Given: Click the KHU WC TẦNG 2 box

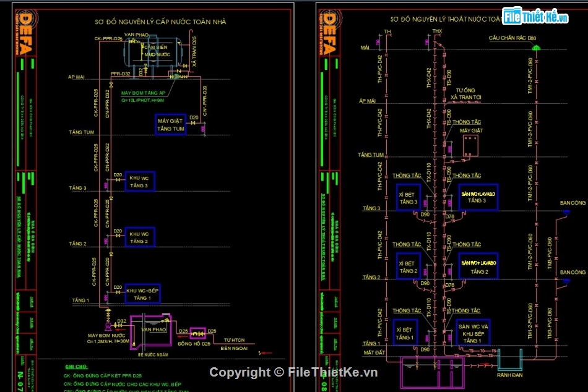Looking at the screenshot, I should [x=139, y=237].
